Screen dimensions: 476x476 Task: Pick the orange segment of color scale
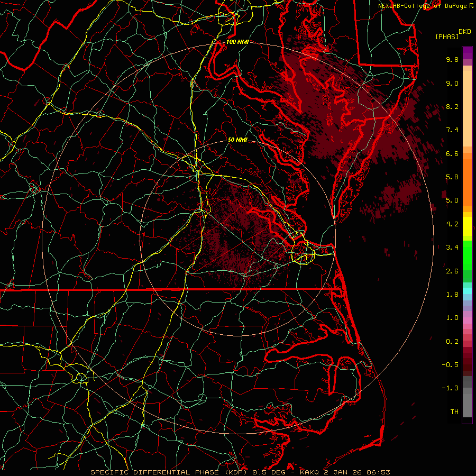click(x=467, y=182)
